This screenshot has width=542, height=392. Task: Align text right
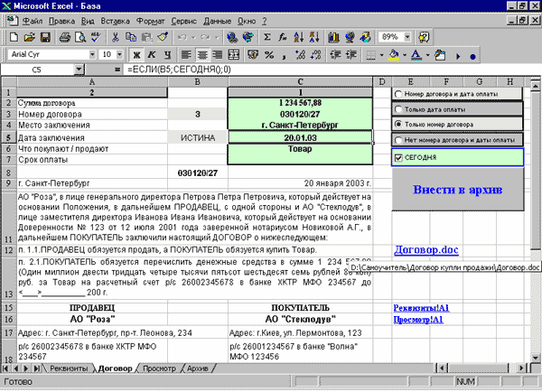coord(218,54)
